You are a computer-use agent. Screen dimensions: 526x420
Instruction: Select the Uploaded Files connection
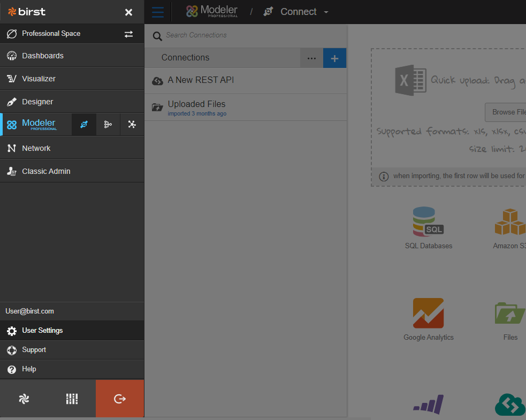point(246,108)
